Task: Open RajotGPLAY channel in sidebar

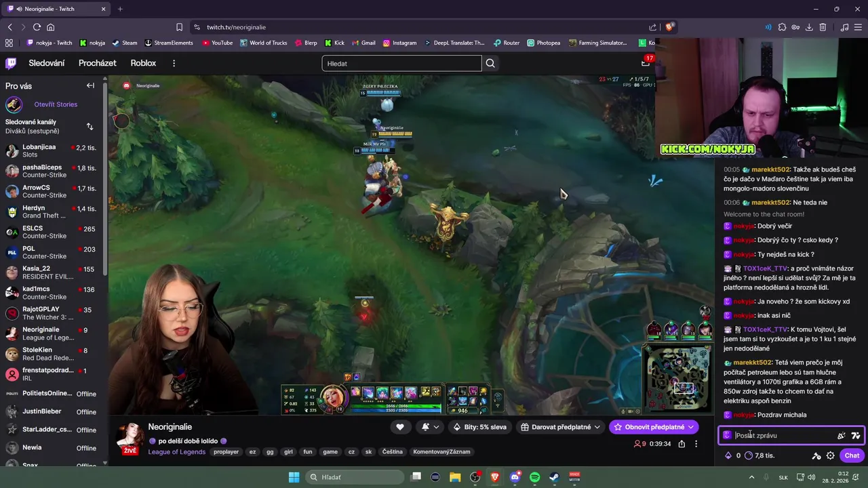Action: [x=53, y=313]
